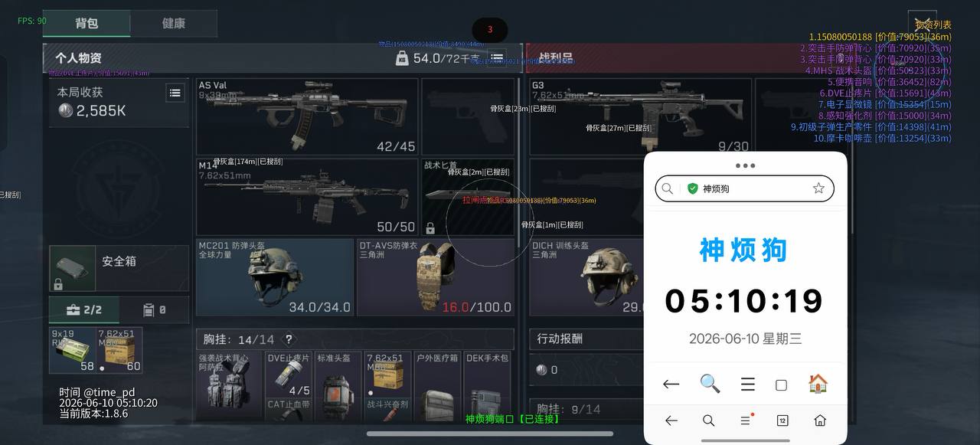980x445 pixels.
Task: Open the page's hamburger menu icon
Action: 748,384
